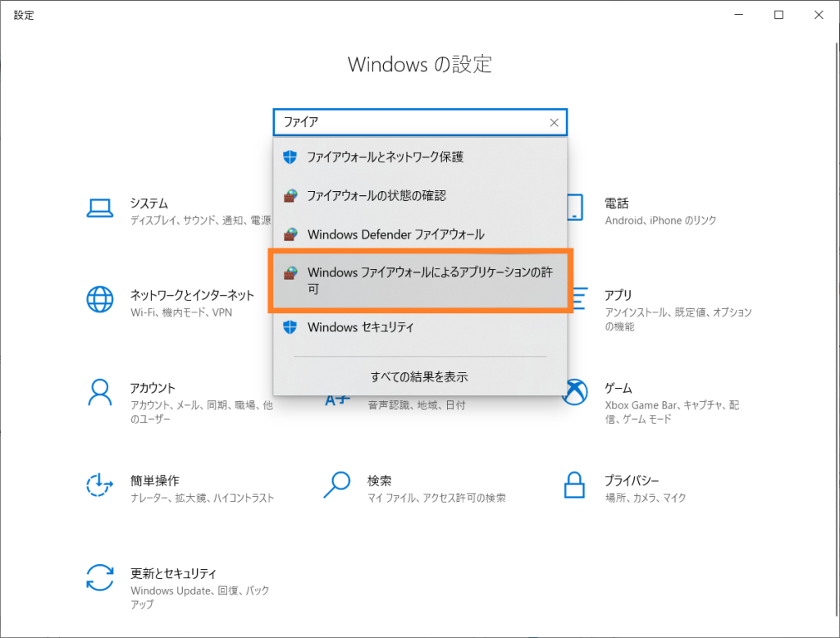This screenshot has height=638, width=840.
Task: Click the search field containing ファイア
Action: click(x=420, y=122)
